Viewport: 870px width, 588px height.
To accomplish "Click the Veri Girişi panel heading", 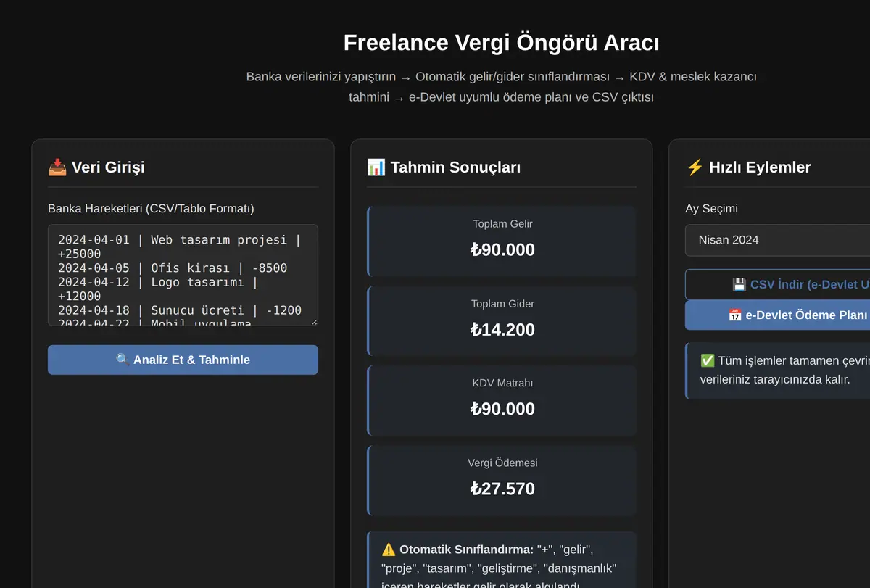I will click(96, 167).
